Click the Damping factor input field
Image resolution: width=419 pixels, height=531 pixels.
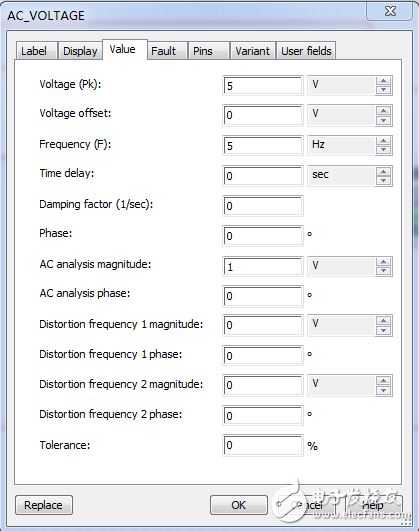(263, 206)
